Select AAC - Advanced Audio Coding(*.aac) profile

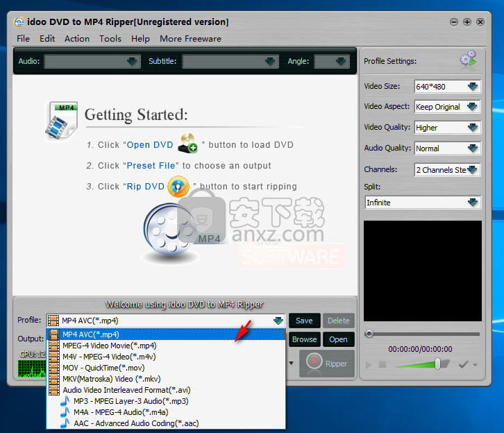coord(166,423)
